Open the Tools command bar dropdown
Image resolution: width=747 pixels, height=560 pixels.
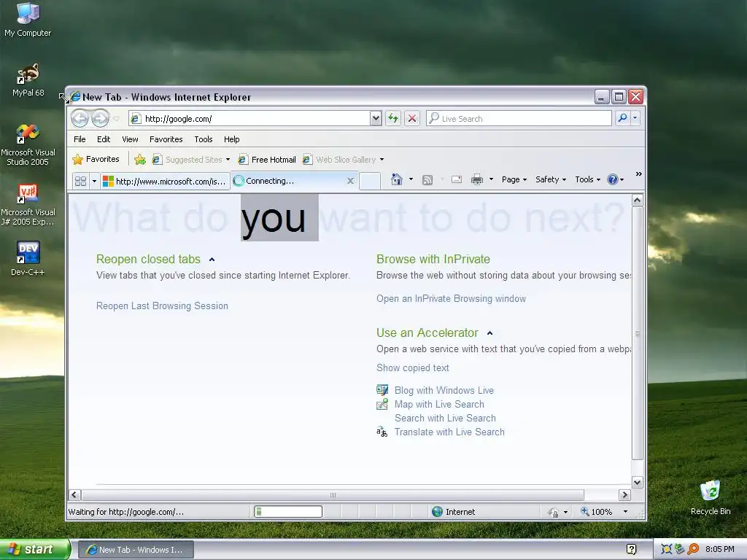(x=587, y=179)
